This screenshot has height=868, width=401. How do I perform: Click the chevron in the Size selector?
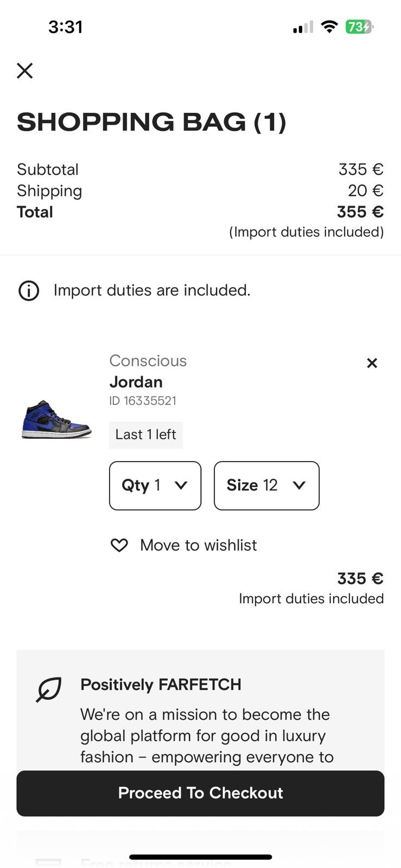point(299,486)
